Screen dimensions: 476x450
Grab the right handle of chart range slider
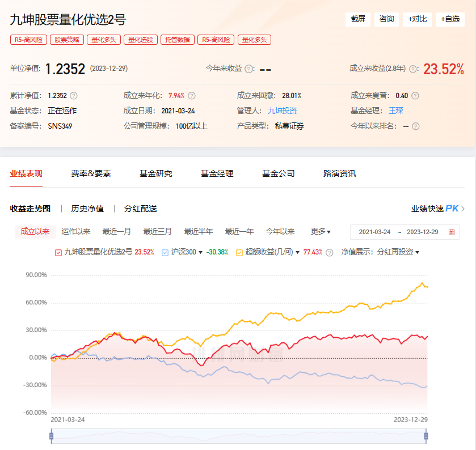pos(426,436)
